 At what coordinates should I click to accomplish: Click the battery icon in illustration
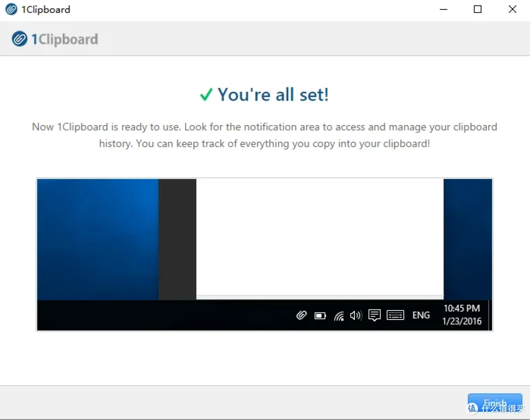pos(320,316)
